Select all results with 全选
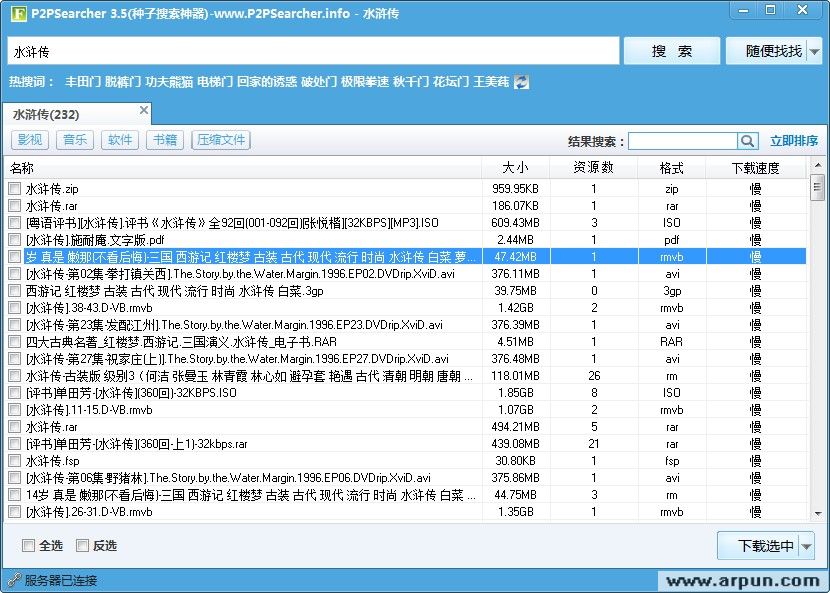 tap(31, 544)
